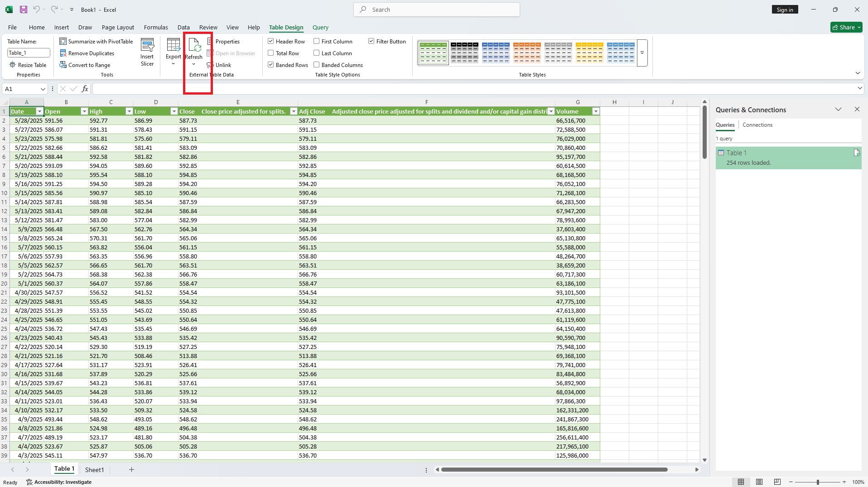Select the Table 1 query item
Image resolution: width=868 pixels, height=487 pixels.
pos(788,158)
